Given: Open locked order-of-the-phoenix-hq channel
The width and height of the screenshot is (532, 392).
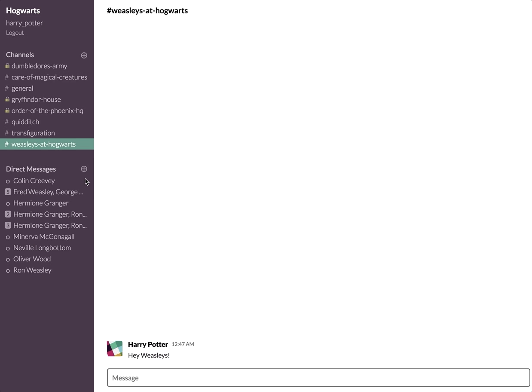Looking at the screenshot, I should click(x=47, y=110).
